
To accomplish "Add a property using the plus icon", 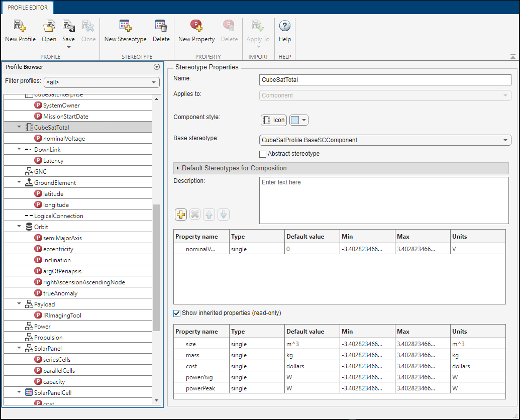I will 180,215.
